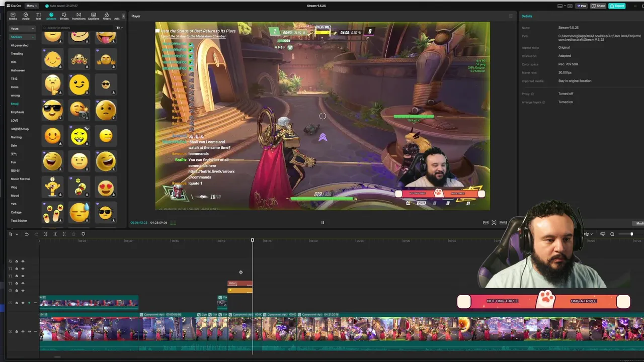This screenshot has width=644, height=362.
Task: Open the Text panel tab
Action: [x=38, y=16]
